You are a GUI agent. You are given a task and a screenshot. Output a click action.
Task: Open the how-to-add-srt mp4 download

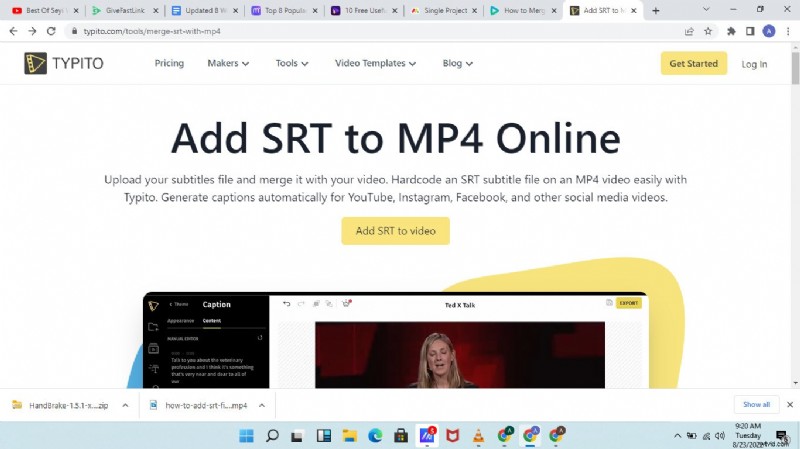click(199, 405)
